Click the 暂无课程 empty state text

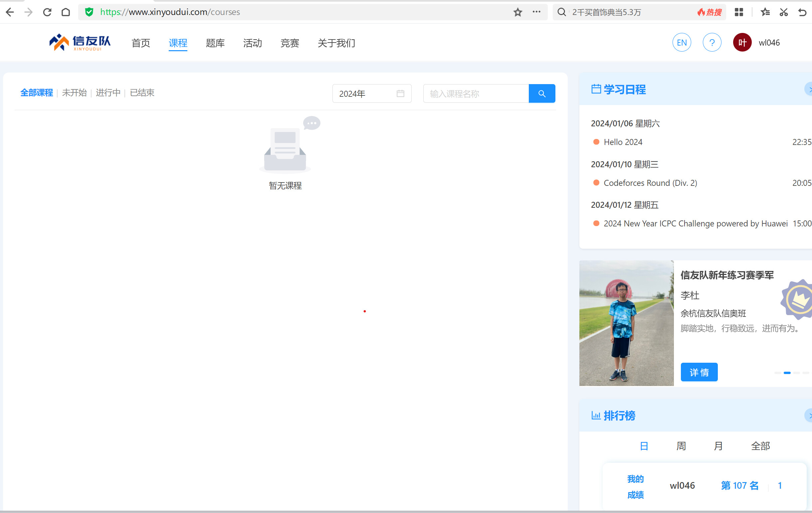click(x=285, y=186)
